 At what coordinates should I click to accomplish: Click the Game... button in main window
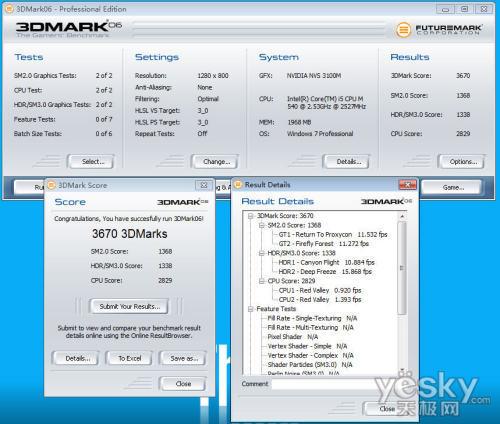pos(452,187)
